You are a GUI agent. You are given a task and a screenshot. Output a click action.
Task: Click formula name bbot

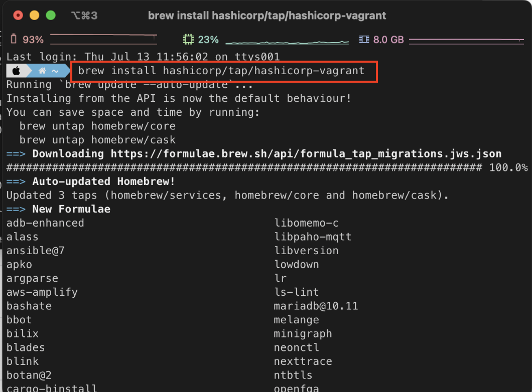pyautogui.click(x=19, y=320)
